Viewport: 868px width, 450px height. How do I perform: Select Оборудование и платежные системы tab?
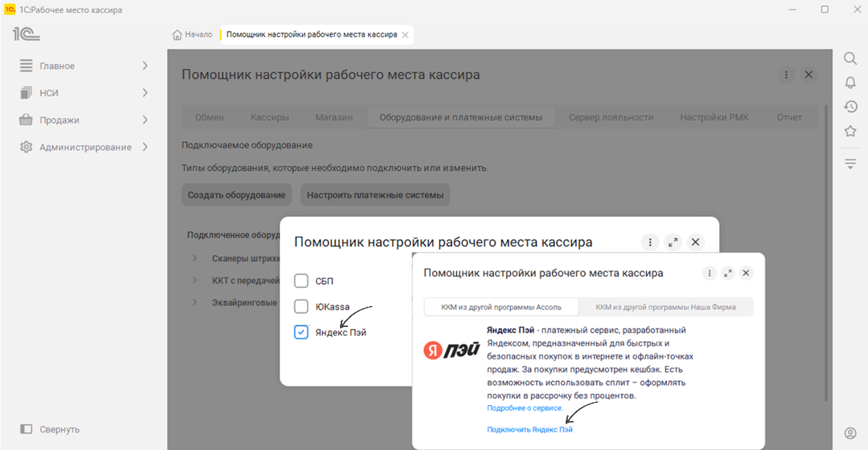pyautogui.click(x=461, y=117)
